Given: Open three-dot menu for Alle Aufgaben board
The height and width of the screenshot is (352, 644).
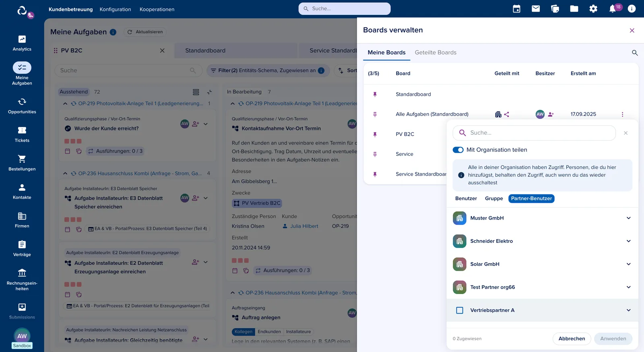Looking at the screenshot, I should [622, 114].
